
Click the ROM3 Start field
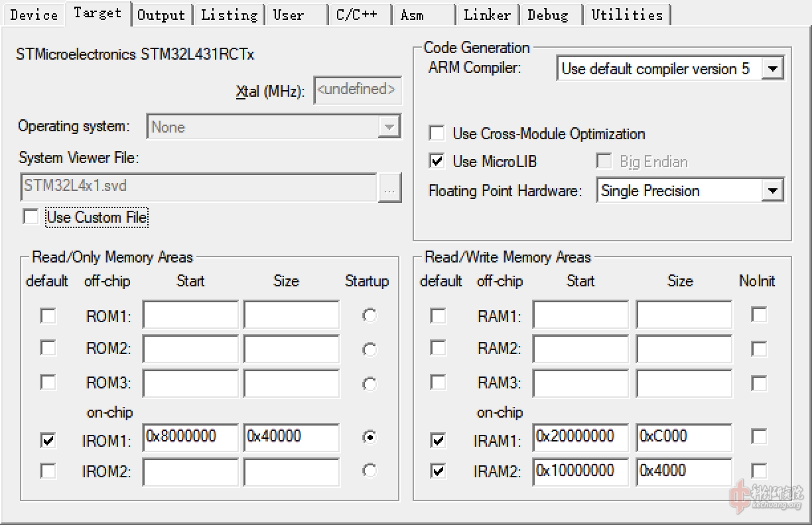190,383
